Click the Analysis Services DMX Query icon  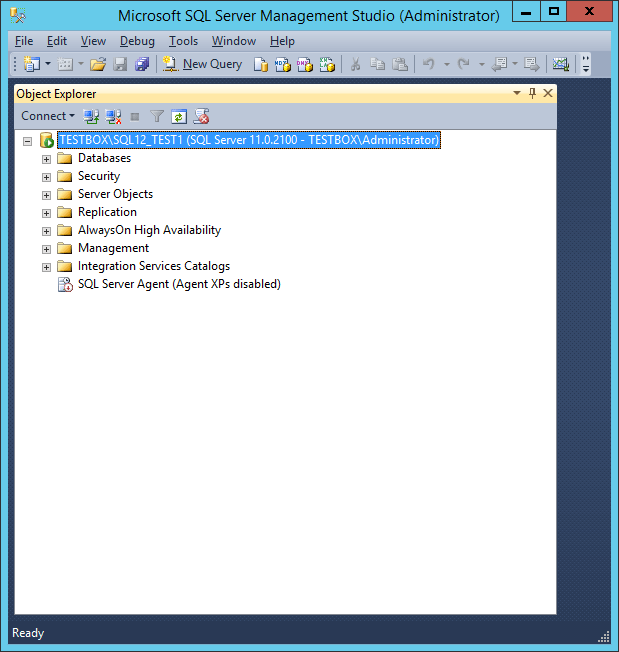[x=305, y=64]
